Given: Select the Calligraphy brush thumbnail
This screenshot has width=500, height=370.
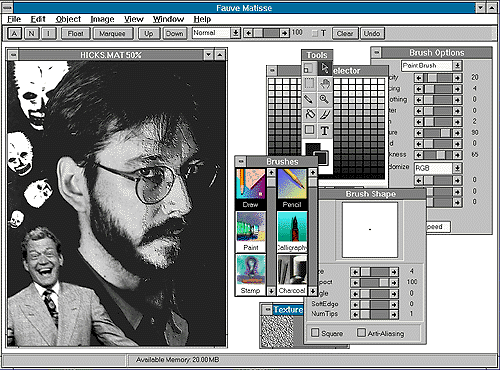Looking at the screenshot, I should tap(292, 232).
